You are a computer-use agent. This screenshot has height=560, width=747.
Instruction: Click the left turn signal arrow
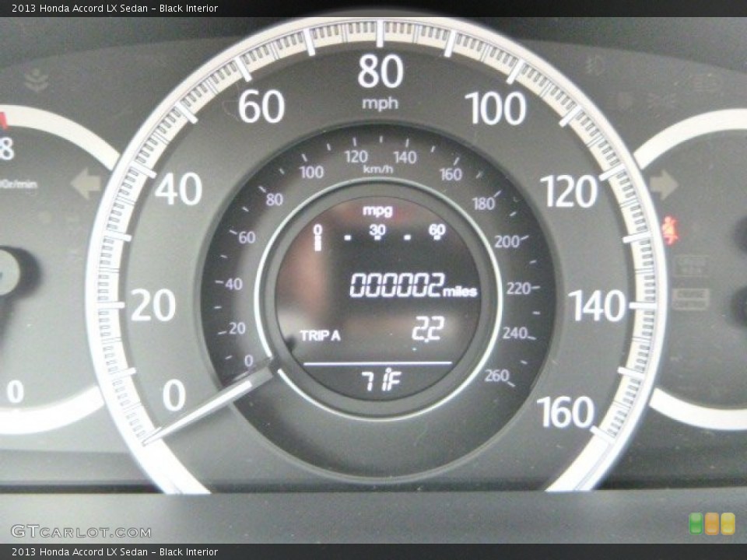click(86, 184)
